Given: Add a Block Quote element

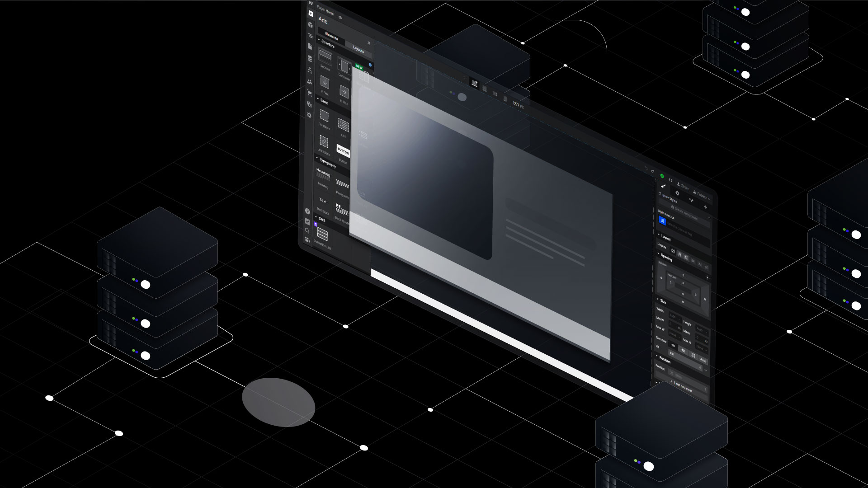Looking at the screenshot, I should click(x=342, y=213).
